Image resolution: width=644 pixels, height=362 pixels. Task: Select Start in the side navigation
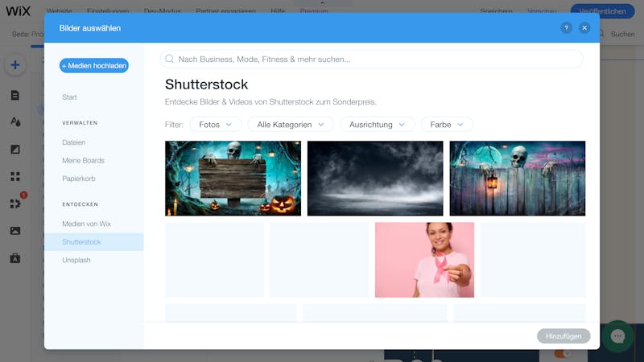(69, 97)
